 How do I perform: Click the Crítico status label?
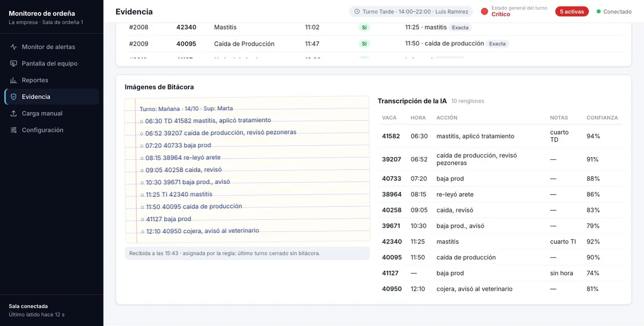(x=501, y=14)
